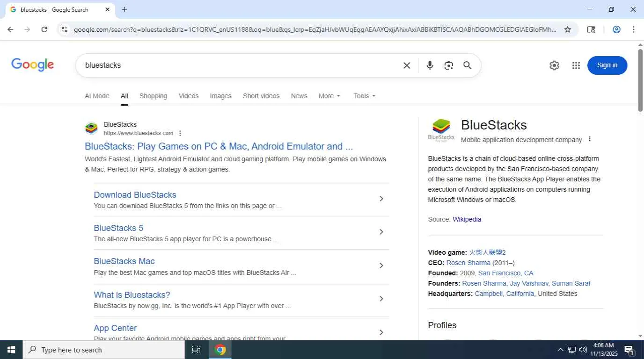Bookmark this page with star icon
Screen dimensions: 644x359
pos(567,29)
